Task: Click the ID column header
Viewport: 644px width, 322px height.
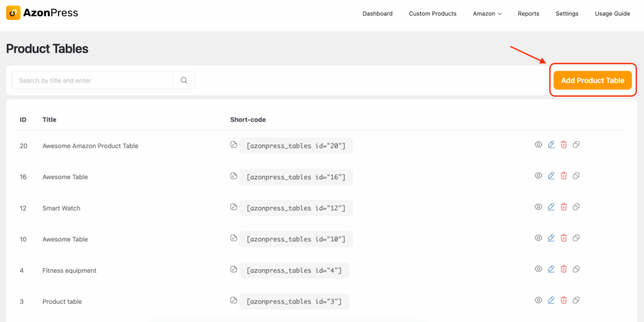Action: coord(23,119)
